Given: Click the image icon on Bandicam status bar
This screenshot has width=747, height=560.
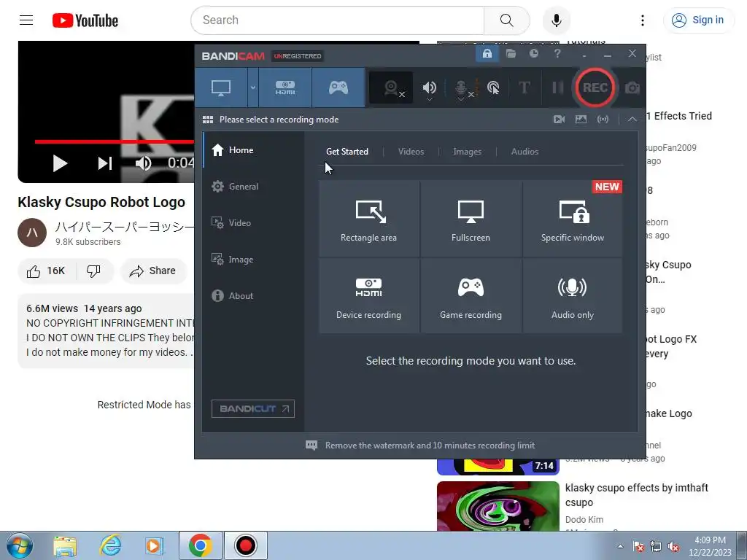Looking at the screenshot, I should 581,119.
